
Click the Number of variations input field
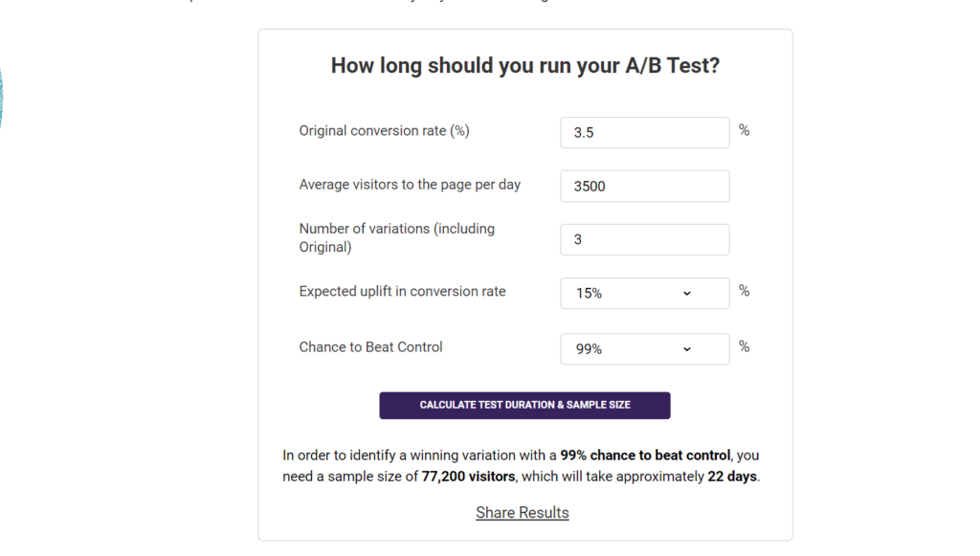[x=643, y=239]
